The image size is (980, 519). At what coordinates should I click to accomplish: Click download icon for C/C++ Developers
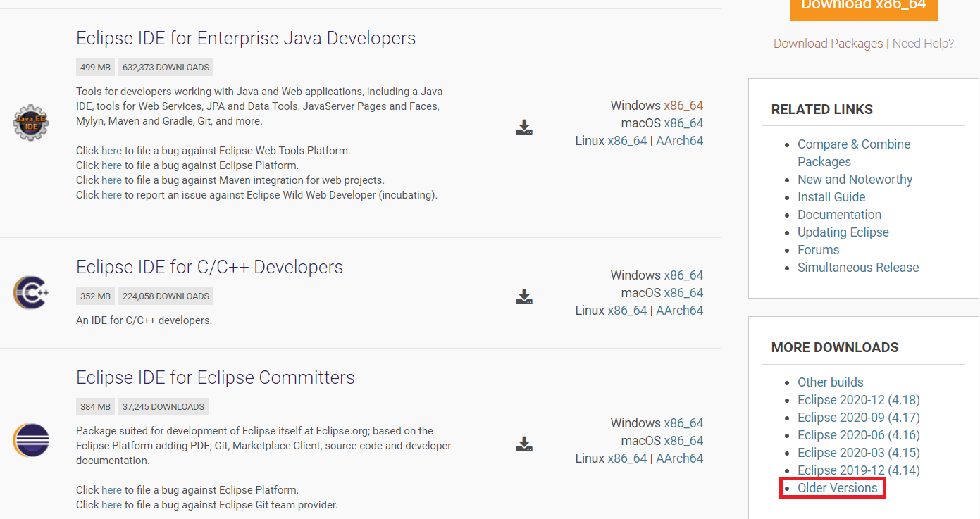tap(523, 296)
